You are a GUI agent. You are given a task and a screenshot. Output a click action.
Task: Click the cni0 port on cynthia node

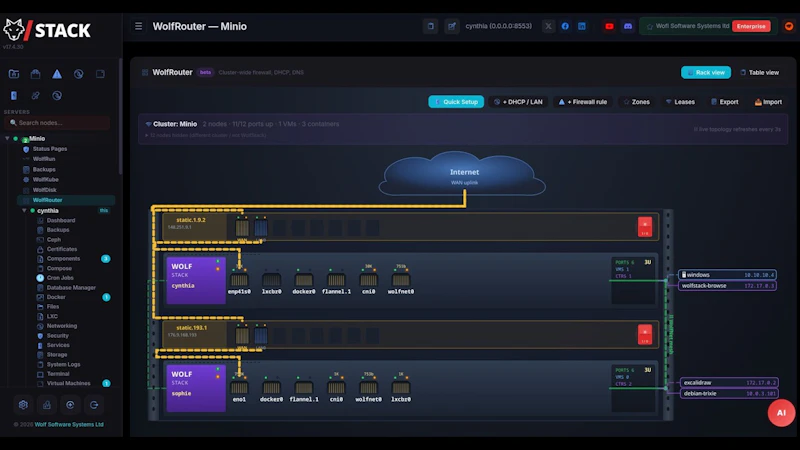click(x=368, y=281)
